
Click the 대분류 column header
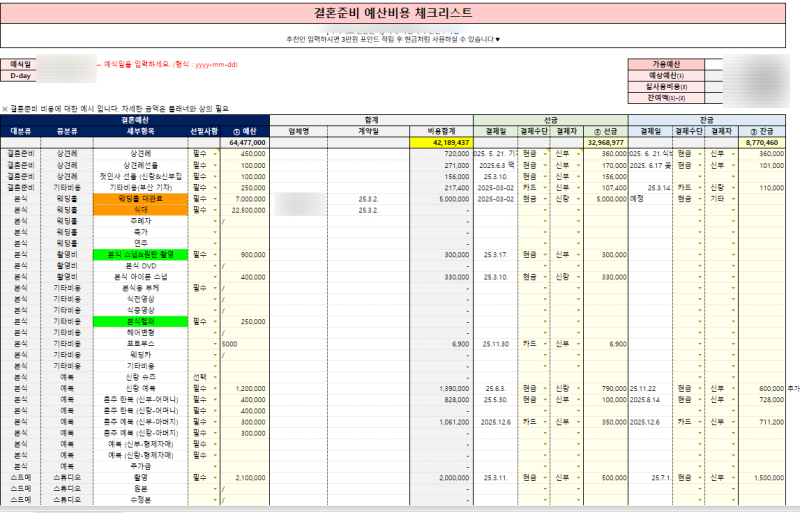tap(21, 131)
